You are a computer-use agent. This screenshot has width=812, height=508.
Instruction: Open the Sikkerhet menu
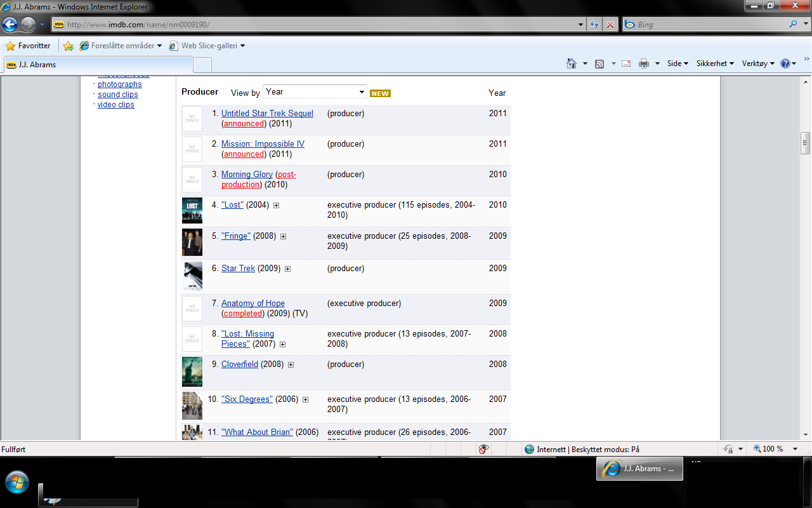[715, 63]
